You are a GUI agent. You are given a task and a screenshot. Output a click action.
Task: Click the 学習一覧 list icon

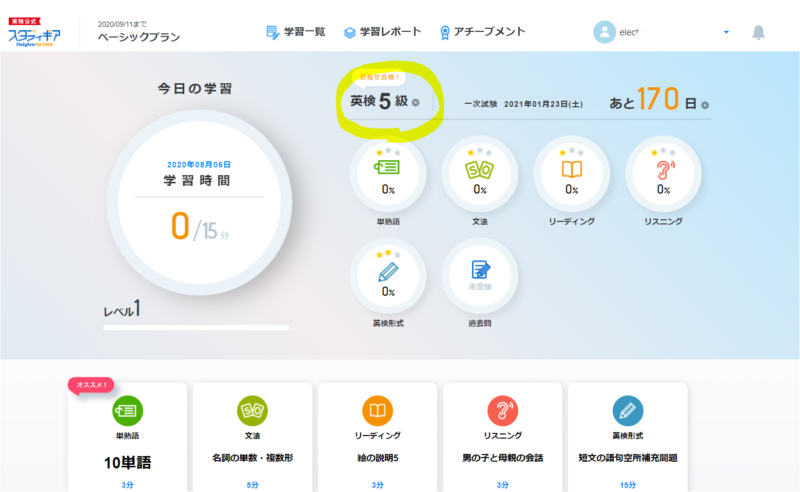click(273, 33)
